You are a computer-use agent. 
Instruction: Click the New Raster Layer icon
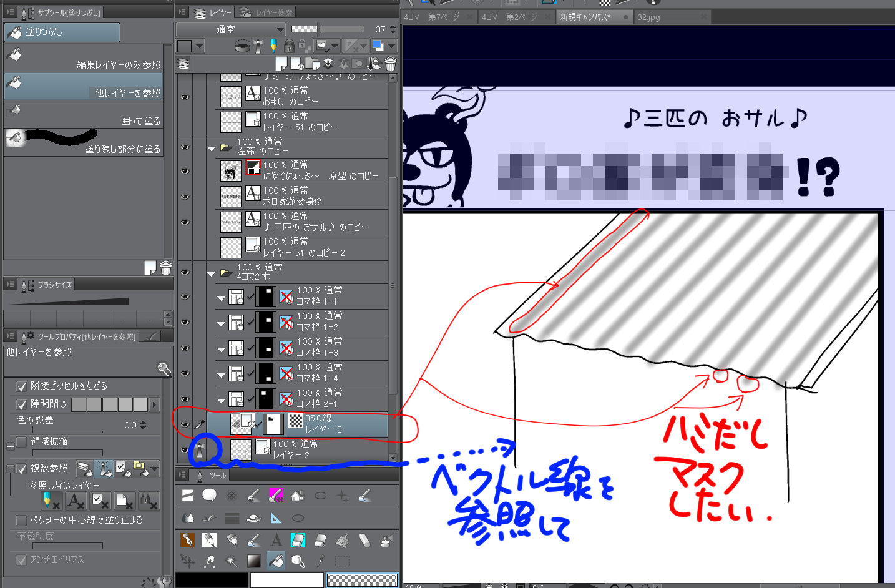coord(281,64)
